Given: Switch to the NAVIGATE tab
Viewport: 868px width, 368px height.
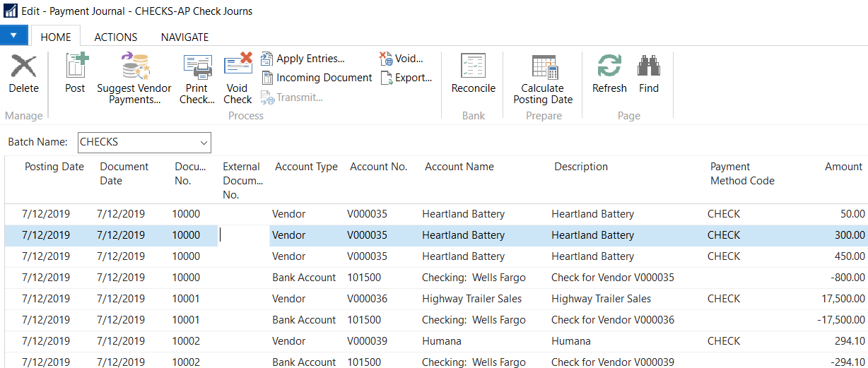Looking at the screenshot, I should (x=184, y=37).
